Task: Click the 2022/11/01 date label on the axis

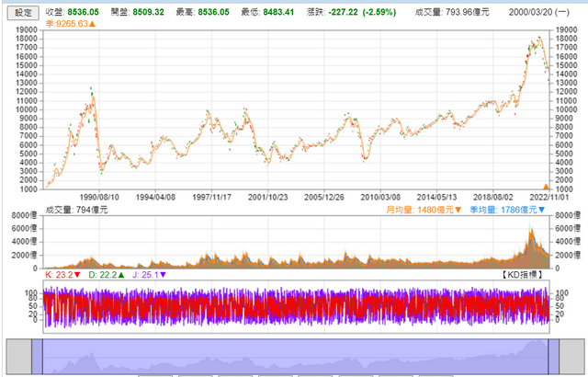Action: click(549, 198)
